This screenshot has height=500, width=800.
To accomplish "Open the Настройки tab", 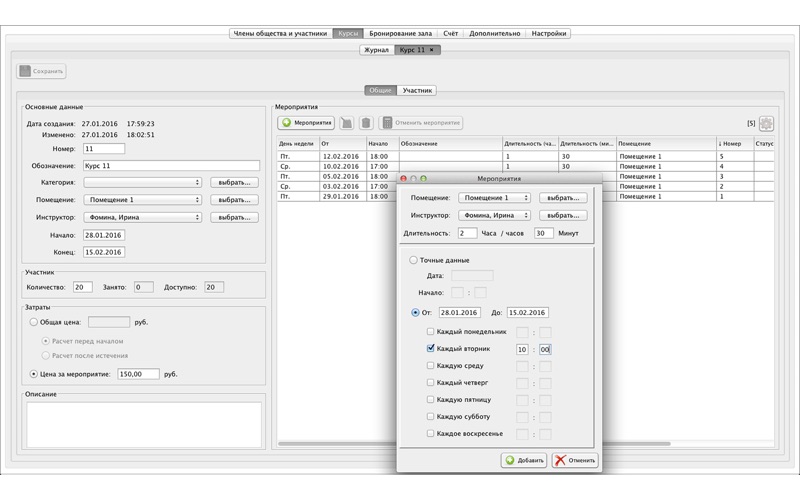I will [548, 34].
